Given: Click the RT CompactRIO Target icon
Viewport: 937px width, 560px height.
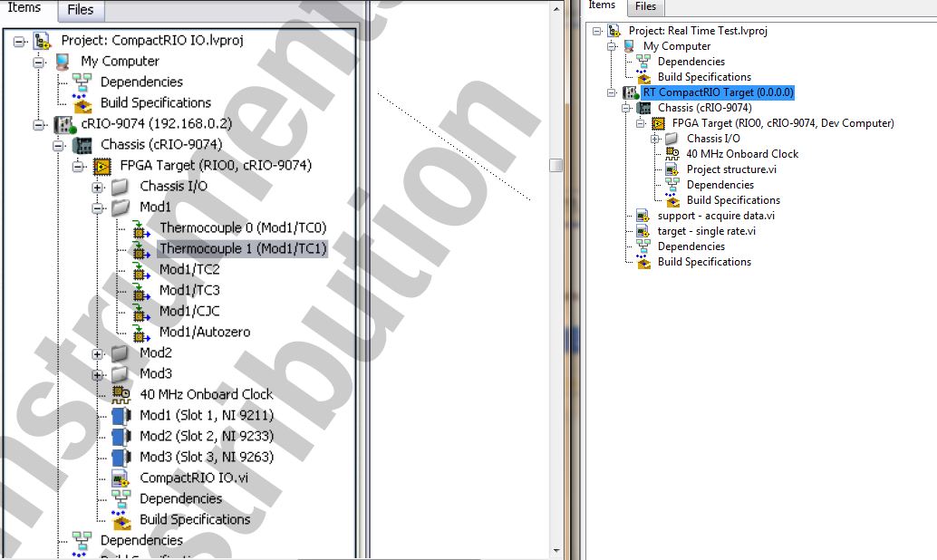Looking at the screenshot, I should tap(631, 92).
